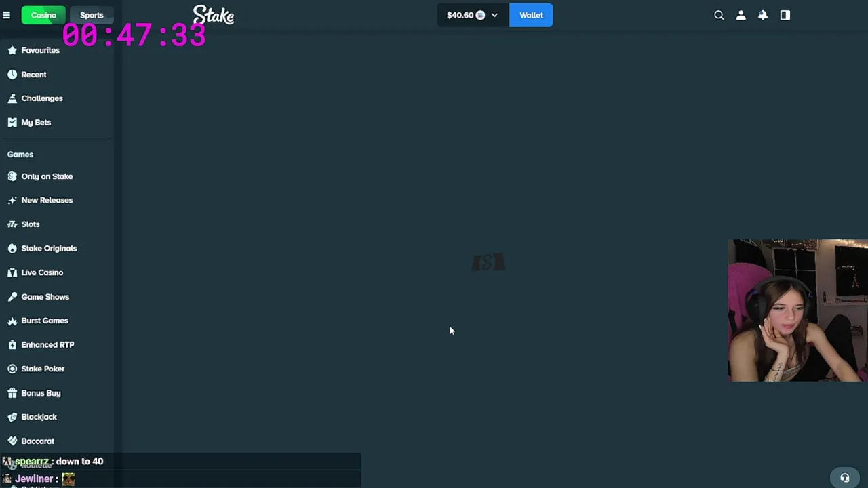Open Only on Stake games
The width and height of the screenshot is (868, 488).
(x=47, y=176)
